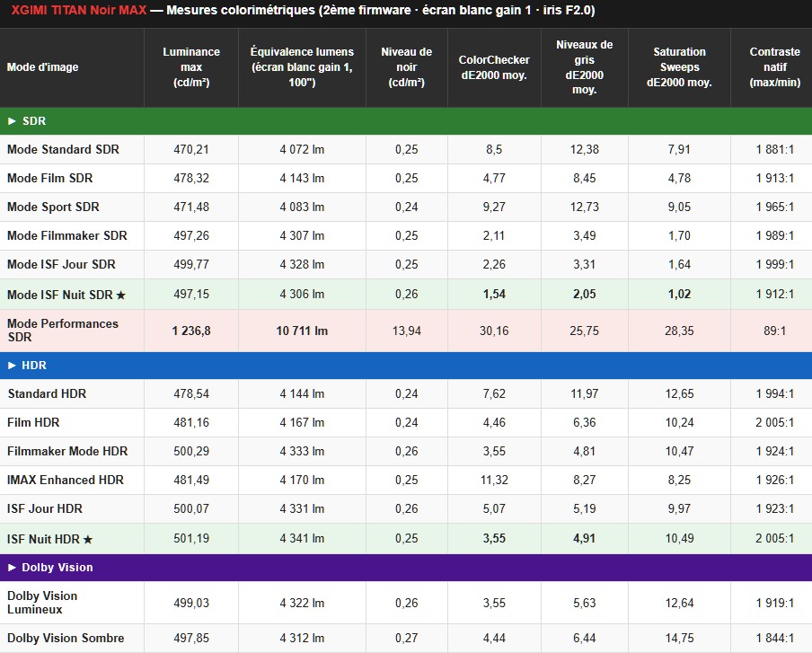Click the star next to ISF Nuit HDR
Image resolution: width=812 pixels, height=653 pixels.
pyautogui.click(x=88, y=540)
